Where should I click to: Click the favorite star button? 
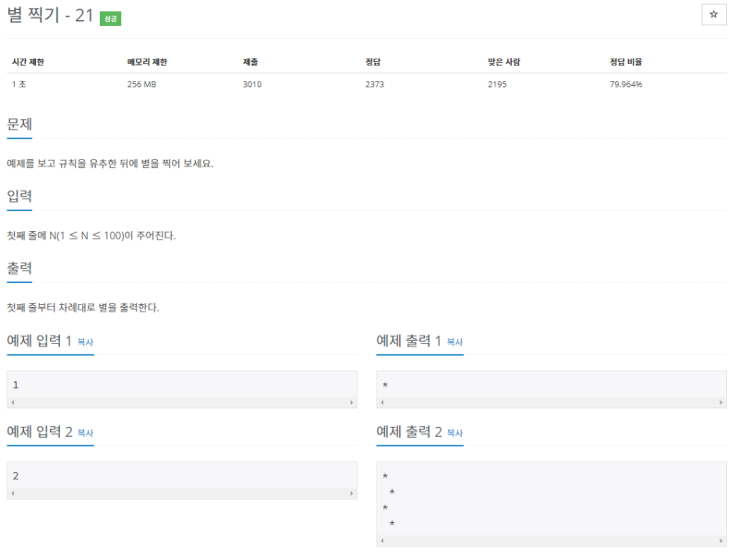(713, 15)
